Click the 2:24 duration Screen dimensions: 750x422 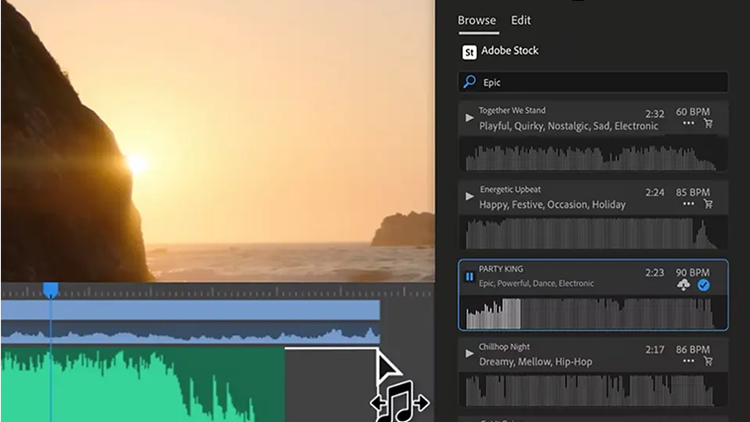click(654, 192)
